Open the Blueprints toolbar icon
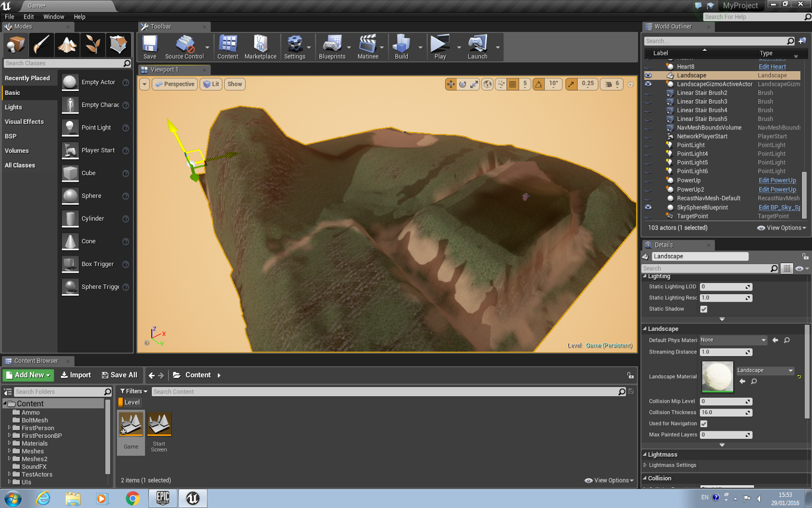This screenshot has width=812, height=508. [x=332, y=46]
